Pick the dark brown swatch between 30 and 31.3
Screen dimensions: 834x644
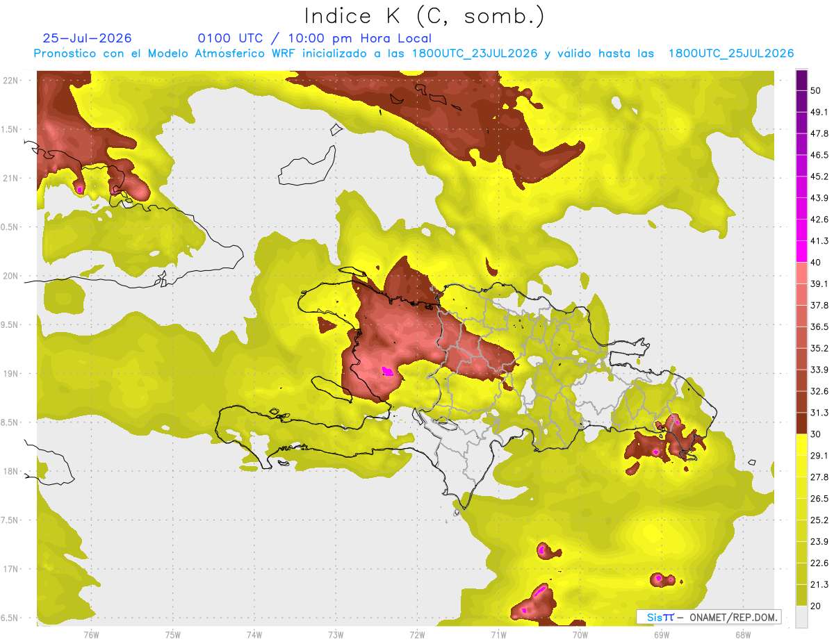coord(801,423)
